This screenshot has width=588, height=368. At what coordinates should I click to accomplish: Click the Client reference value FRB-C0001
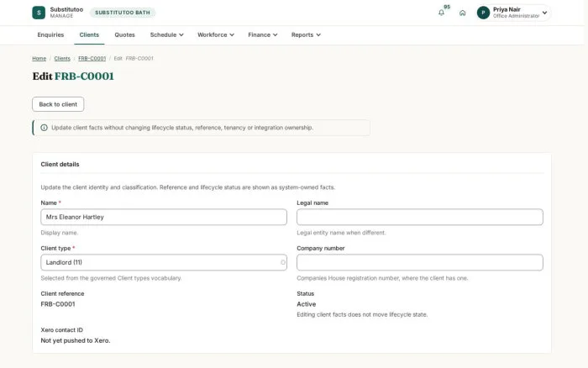pyautogui.click(x=58, y=304)
